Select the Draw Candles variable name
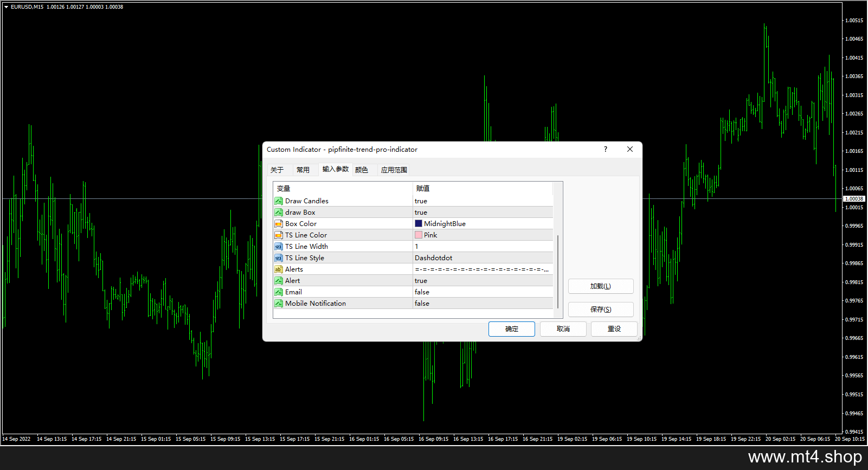Screen dimensions: 868x470 tap(307, 201)
